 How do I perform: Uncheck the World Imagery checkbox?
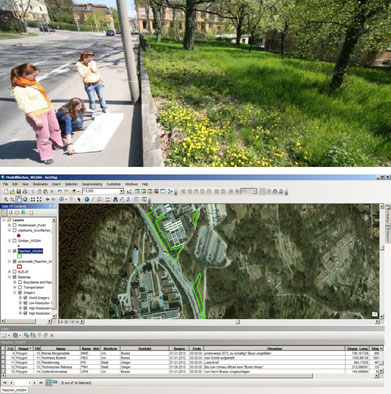click(25, 298)
